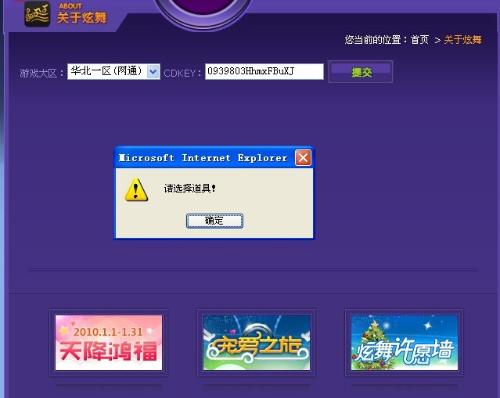Click 确定 in the Internet Explorer alert

click(214, 221)
